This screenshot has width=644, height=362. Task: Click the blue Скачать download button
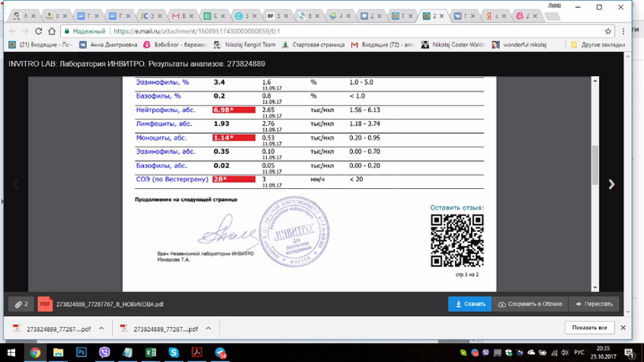[469, 304]
